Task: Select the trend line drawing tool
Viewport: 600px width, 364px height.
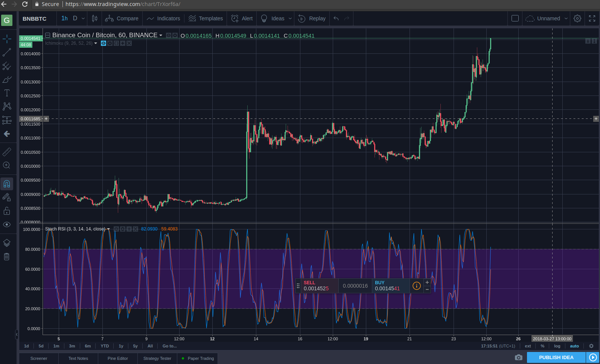Action: tap(7, 53)
